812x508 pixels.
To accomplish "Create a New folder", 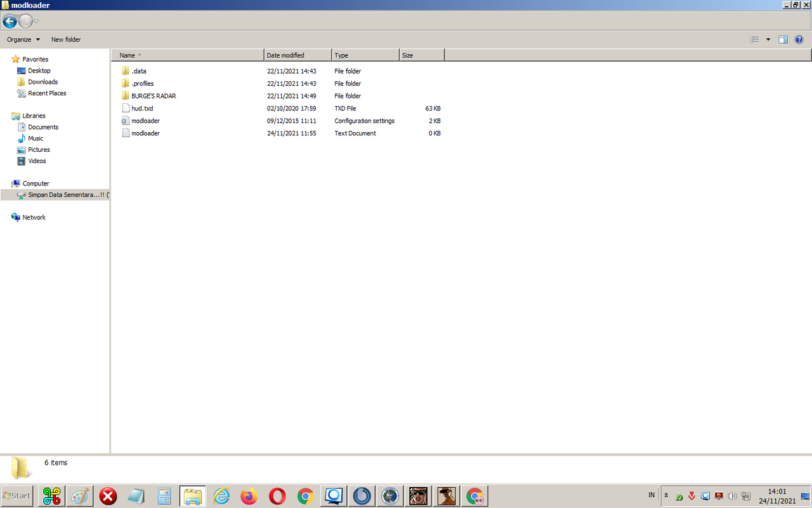I will click(x=66, y=39).
